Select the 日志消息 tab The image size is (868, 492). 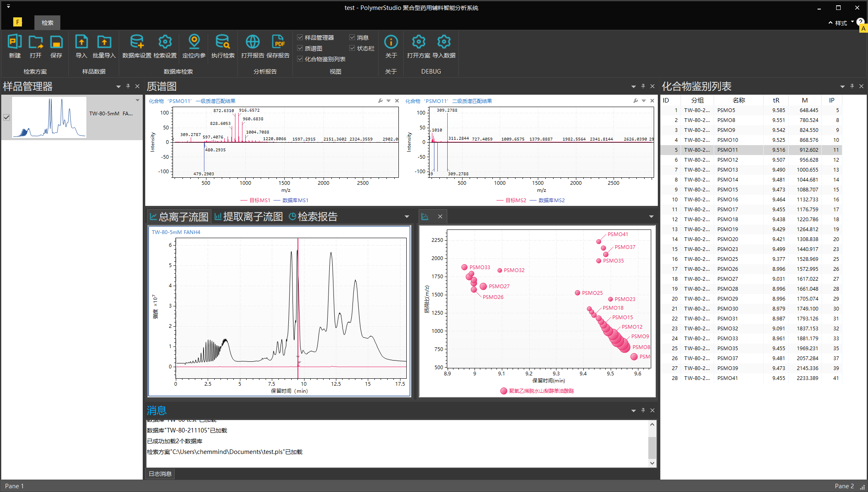160,474
